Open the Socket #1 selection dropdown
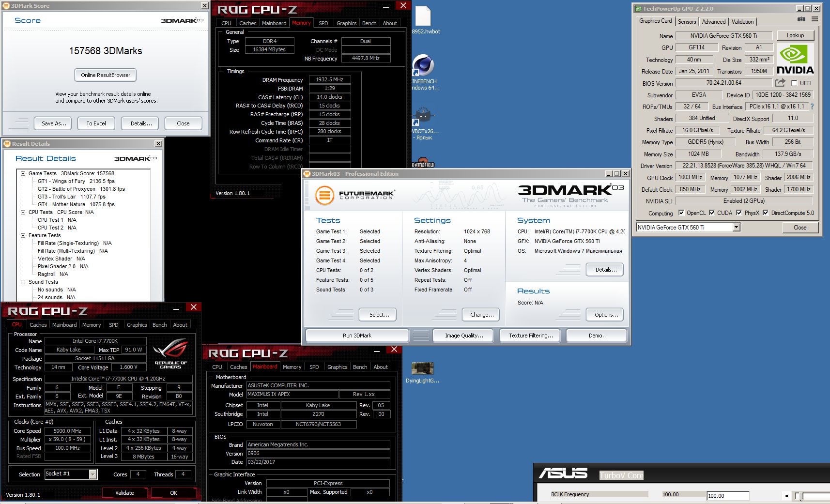 [92, 474]
